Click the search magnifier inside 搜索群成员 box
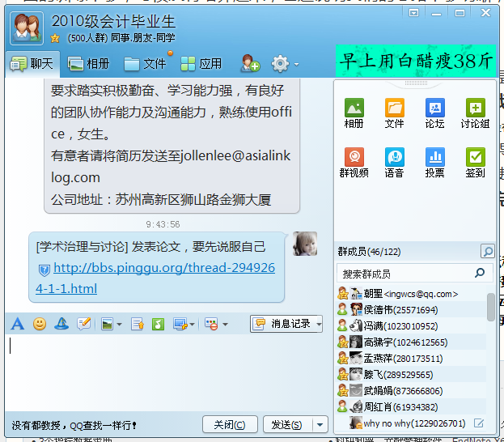The width and height of the screenshot is (504, 442). (480, 273)
